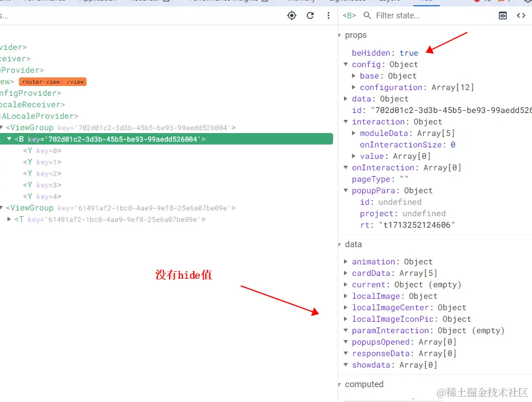Viewport: 532px width, 402px height.
Task: Collapse the popupsOpened Array[0] property
Action: click(346, 342)
